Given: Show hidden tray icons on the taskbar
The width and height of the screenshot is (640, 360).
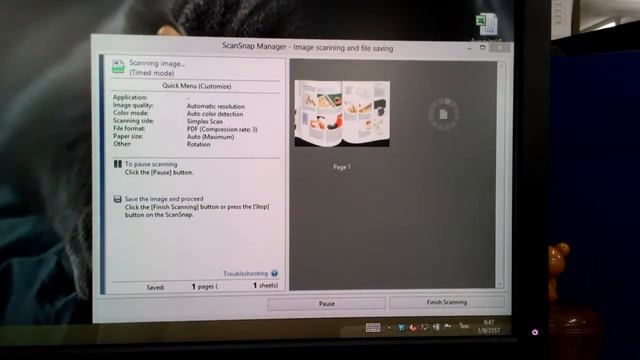Looking at the screenshot, I should click(389, 327).
